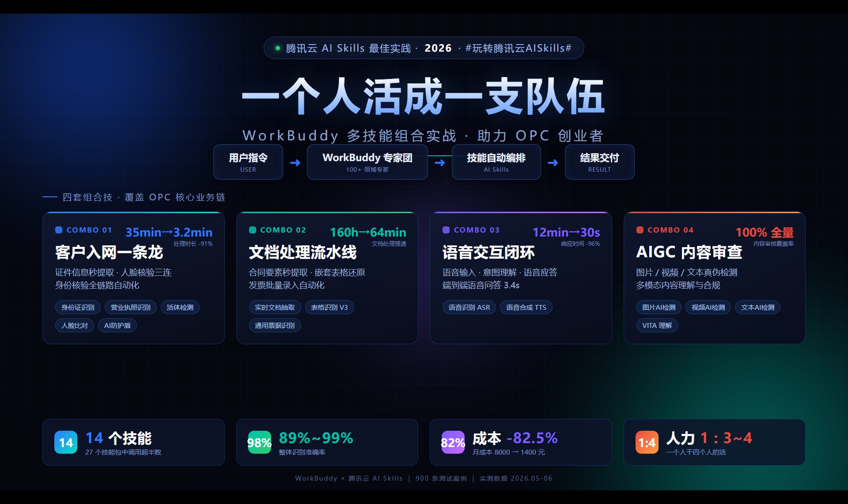Click the 100% 全量 metric
Viewport: 848px width, 504px height.
(x=765, y=232)
